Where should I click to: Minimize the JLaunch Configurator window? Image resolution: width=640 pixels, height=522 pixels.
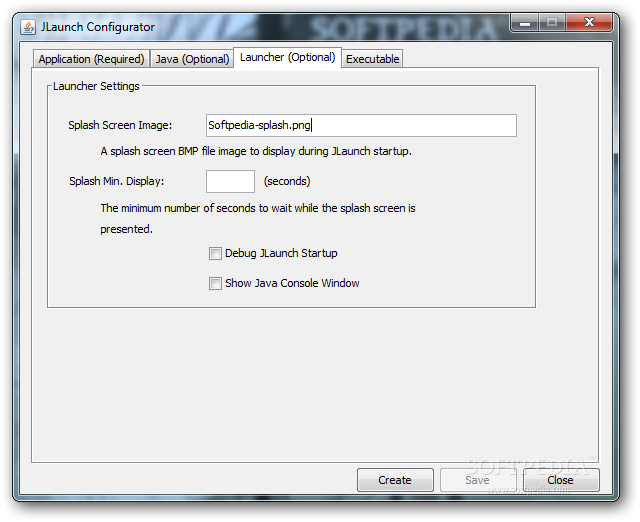click(x=524, y=22)
